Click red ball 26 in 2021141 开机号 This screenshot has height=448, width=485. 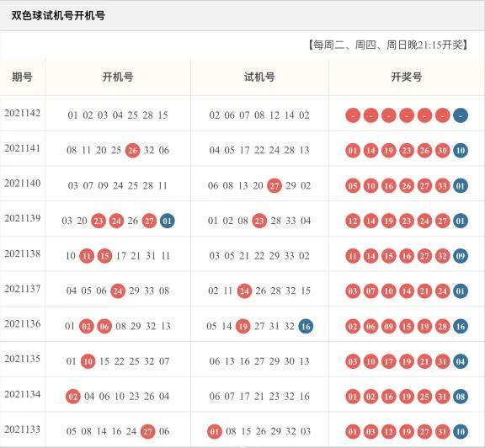coord(133,151)
